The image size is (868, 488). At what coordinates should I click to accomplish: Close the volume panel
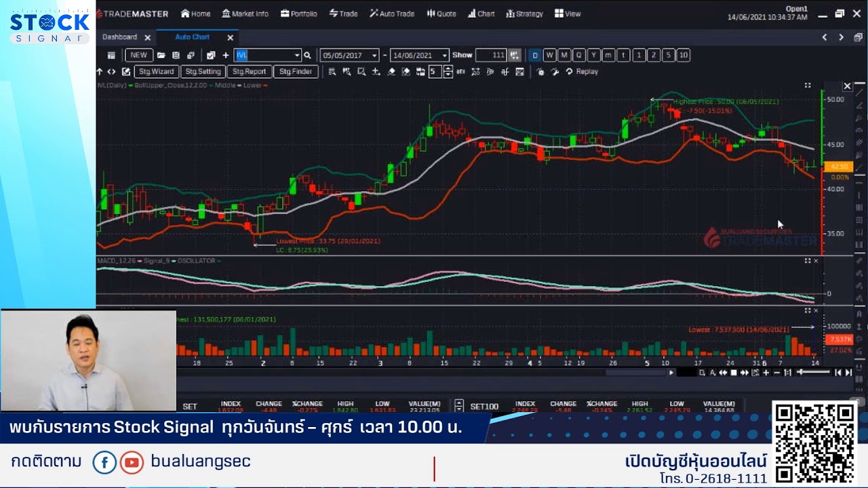coord(816,310)
